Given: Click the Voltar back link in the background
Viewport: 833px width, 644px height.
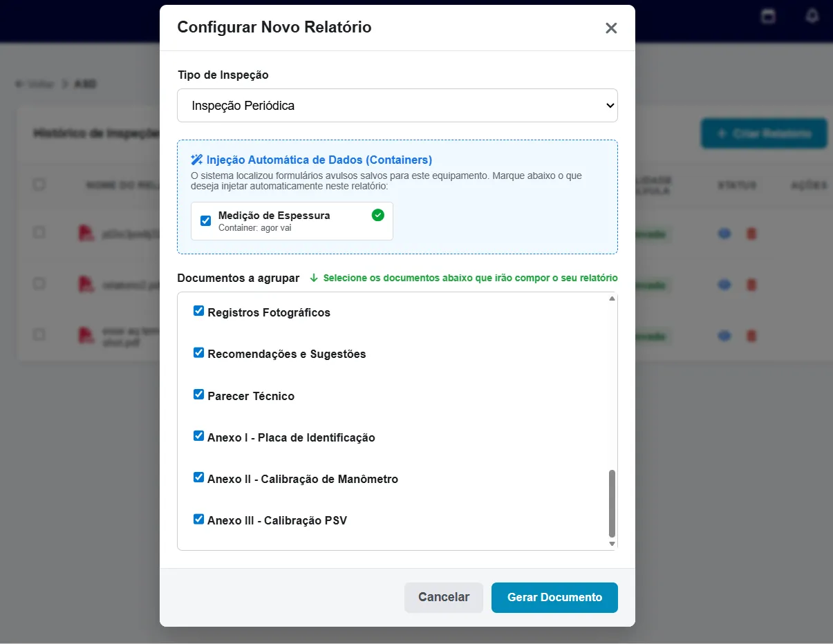Looking at the screenshot, I should click(35, 84).
